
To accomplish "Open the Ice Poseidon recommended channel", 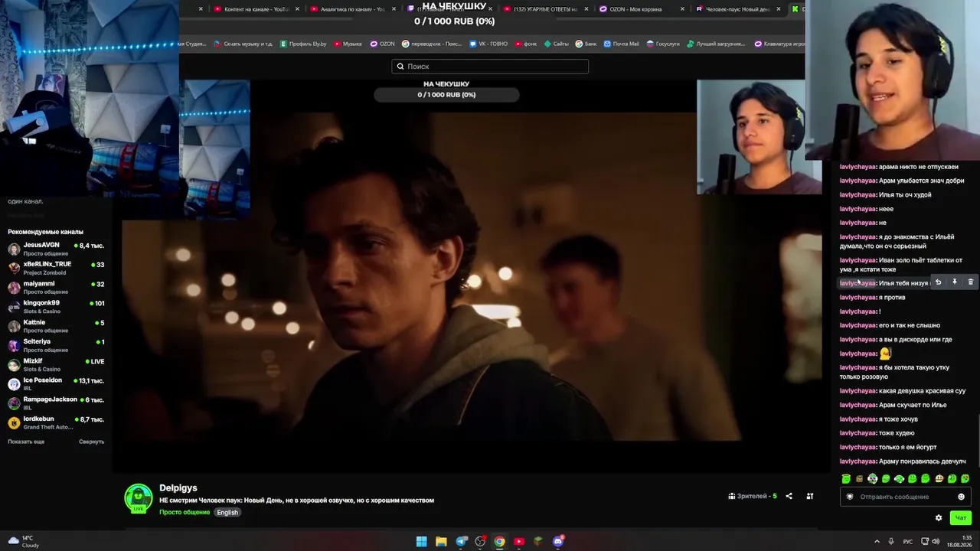I will click(x=56, y=384).
